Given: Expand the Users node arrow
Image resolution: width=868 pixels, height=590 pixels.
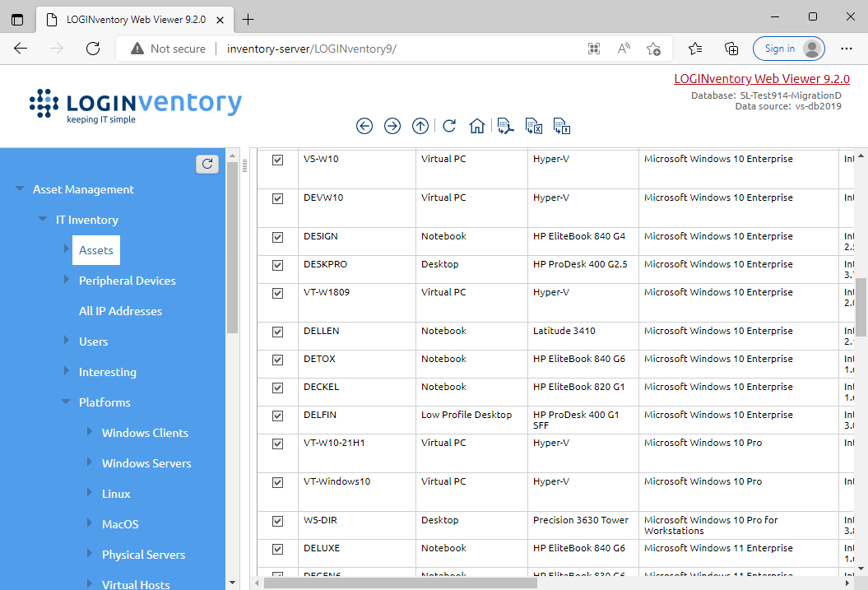Looking at the screenshot, I should [67, 341].
